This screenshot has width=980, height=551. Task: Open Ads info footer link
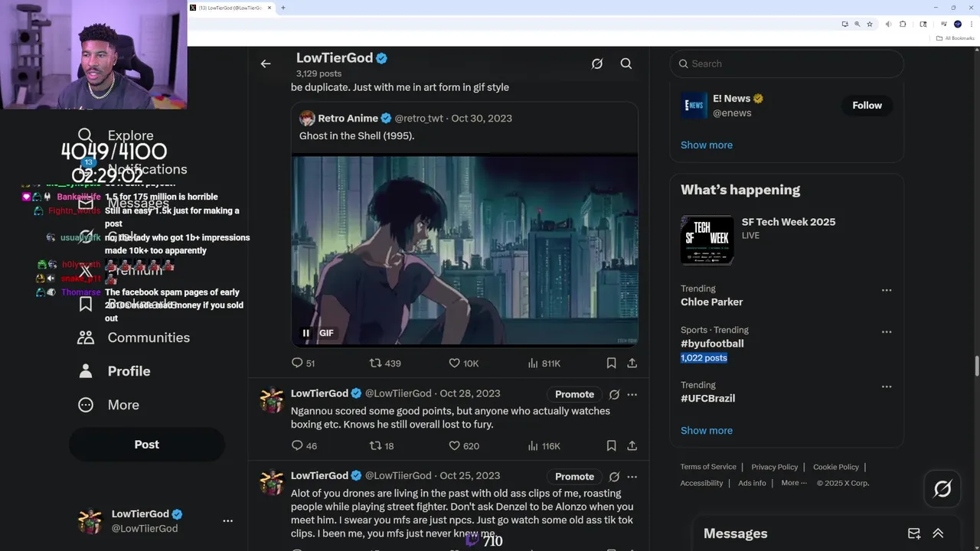752,483
